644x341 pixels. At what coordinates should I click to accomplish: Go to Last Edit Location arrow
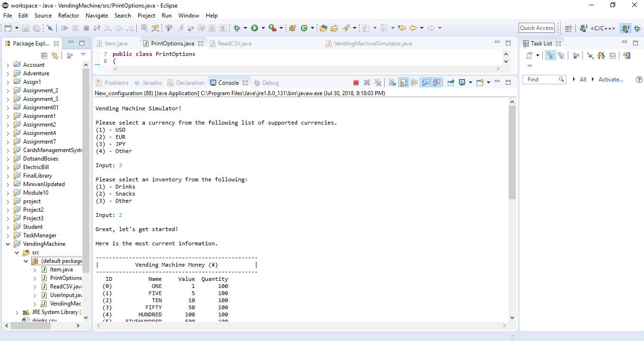(x=402, y=28)
